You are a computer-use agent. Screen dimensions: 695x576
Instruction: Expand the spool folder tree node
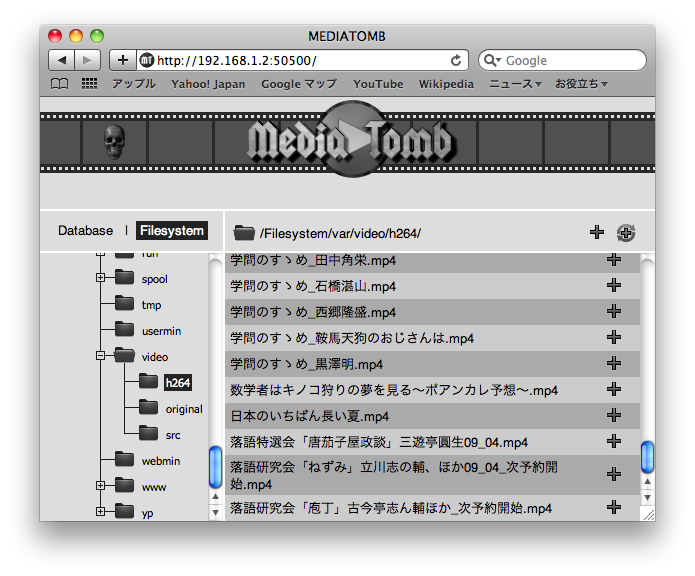100,278
